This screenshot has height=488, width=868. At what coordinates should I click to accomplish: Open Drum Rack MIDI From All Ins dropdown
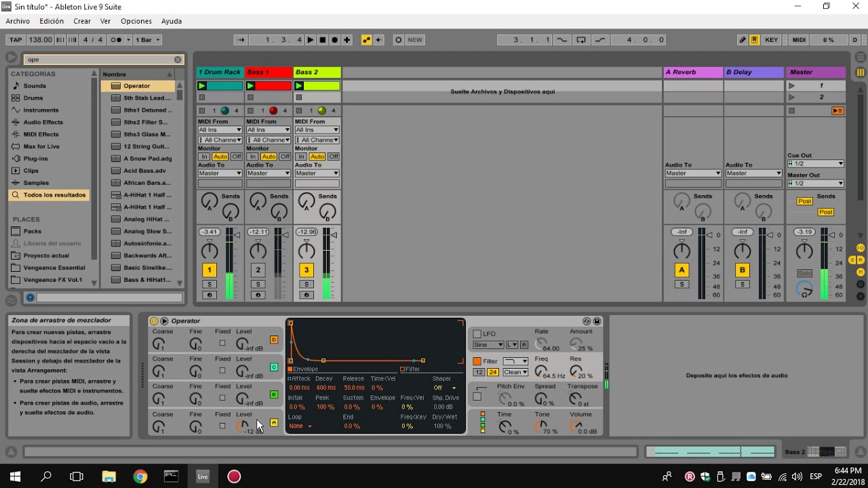click(220, 130)
